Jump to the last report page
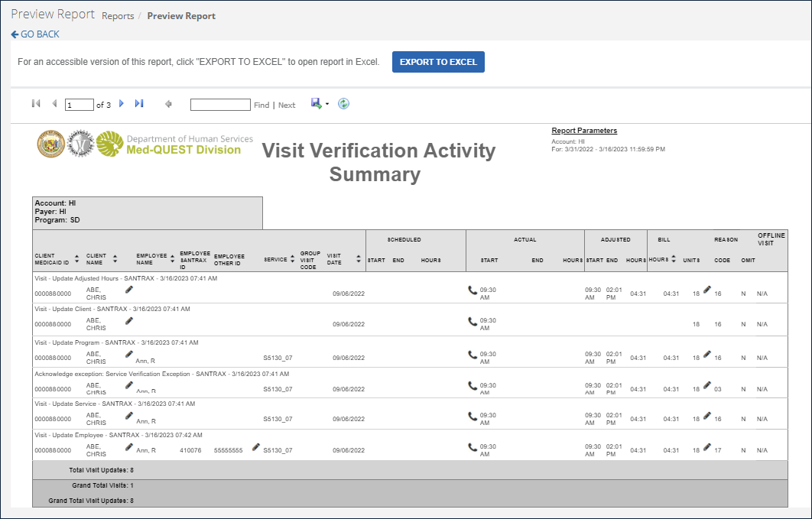The height and width of the screenshot is (519, 812). coord(139,104)
